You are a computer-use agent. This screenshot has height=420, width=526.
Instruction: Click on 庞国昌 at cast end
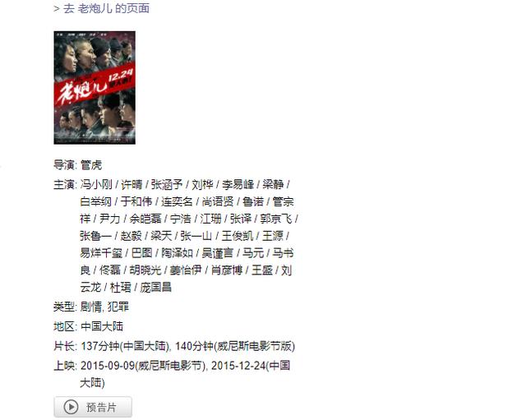(155, 287)
